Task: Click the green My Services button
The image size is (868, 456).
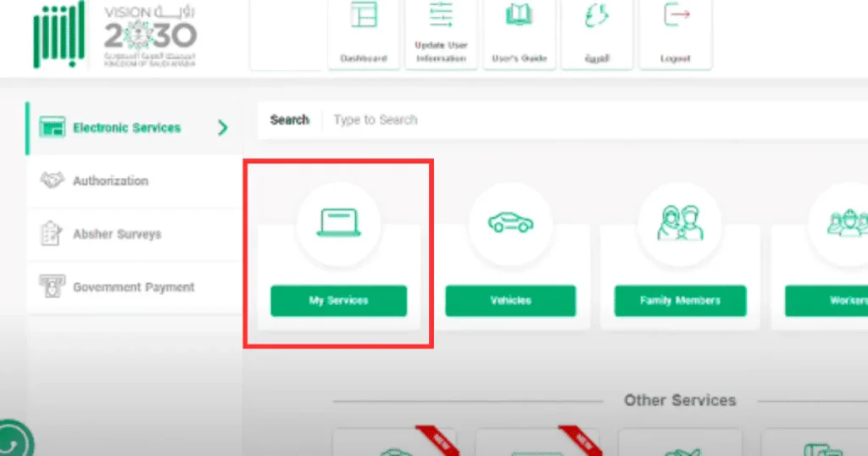Action: (339, 301)
